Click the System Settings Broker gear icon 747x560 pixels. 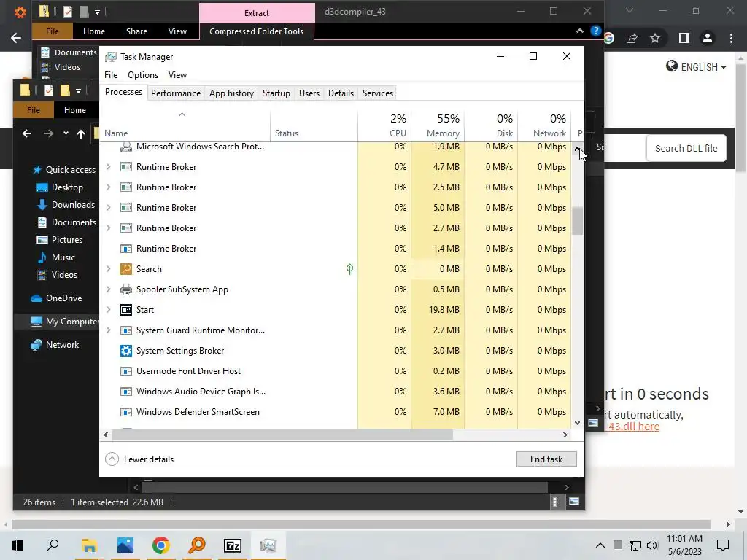click(125, 351)
